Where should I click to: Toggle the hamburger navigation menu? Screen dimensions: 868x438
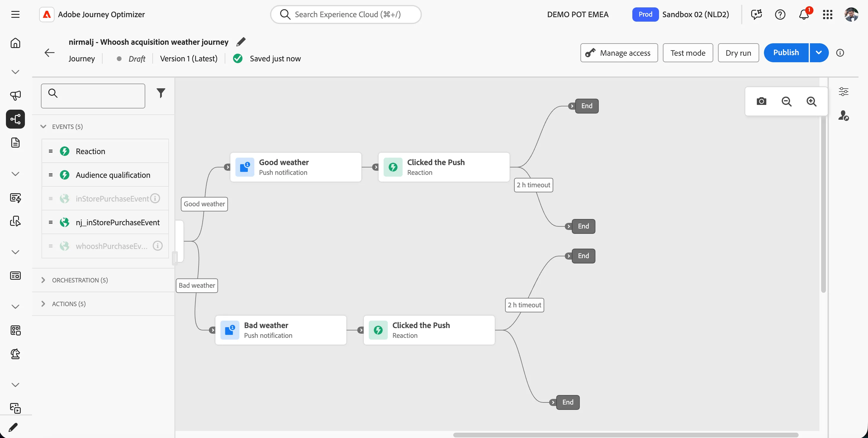15,15
